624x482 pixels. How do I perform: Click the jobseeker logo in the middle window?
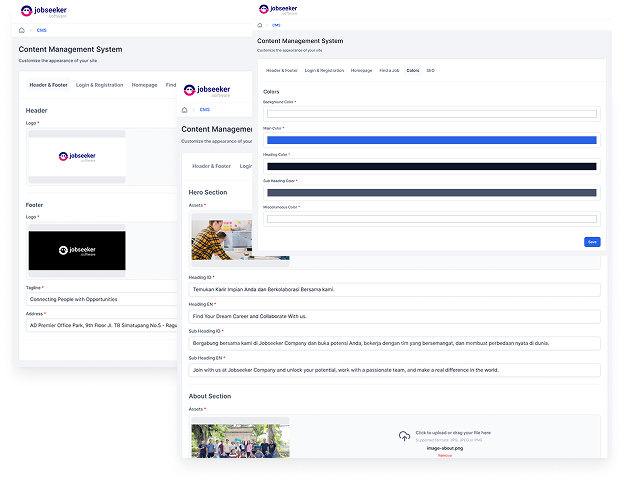[207, 90]
